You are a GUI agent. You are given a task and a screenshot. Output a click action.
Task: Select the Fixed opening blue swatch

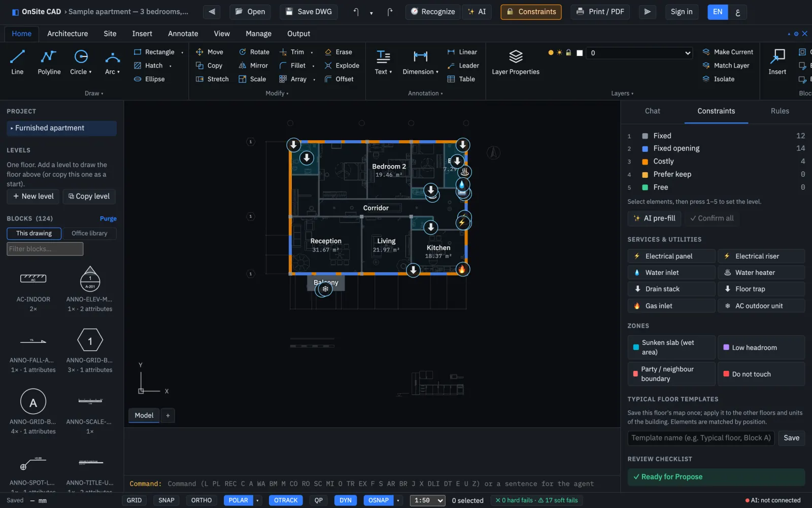(645, 149)
